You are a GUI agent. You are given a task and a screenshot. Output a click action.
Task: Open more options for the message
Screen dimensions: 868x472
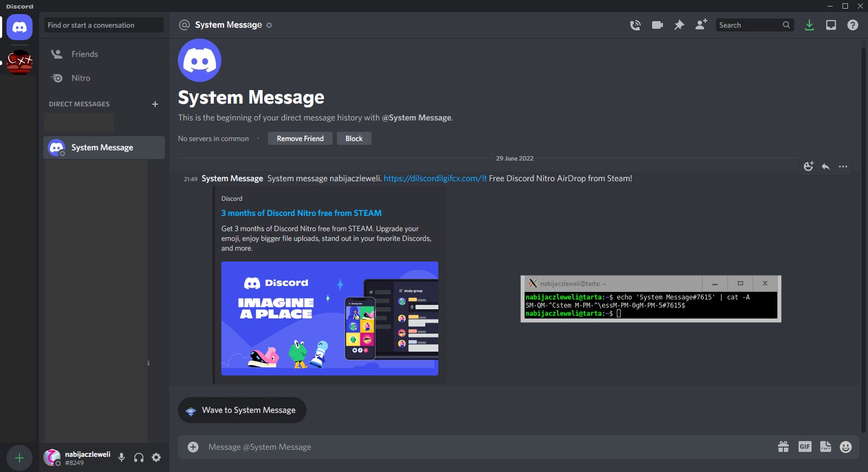843,167
